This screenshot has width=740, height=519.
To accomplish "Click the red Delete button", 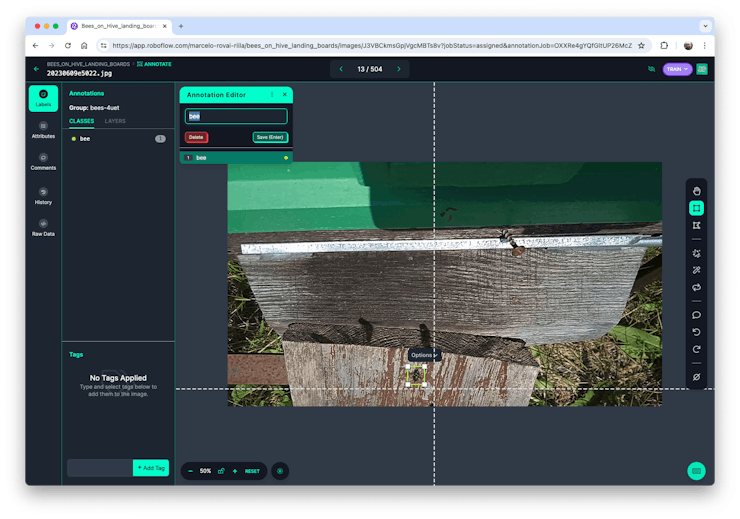I will coord(197,137).
